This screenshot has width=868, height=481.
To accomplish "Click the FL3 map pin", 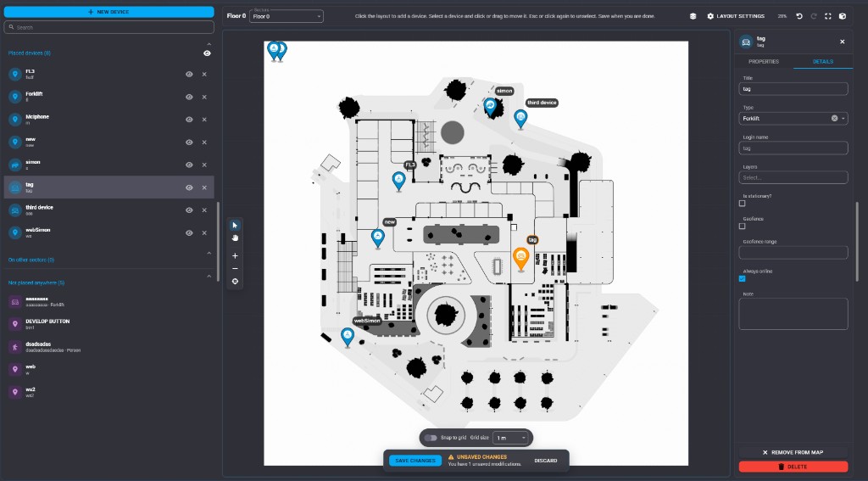I will coord(398,181).
